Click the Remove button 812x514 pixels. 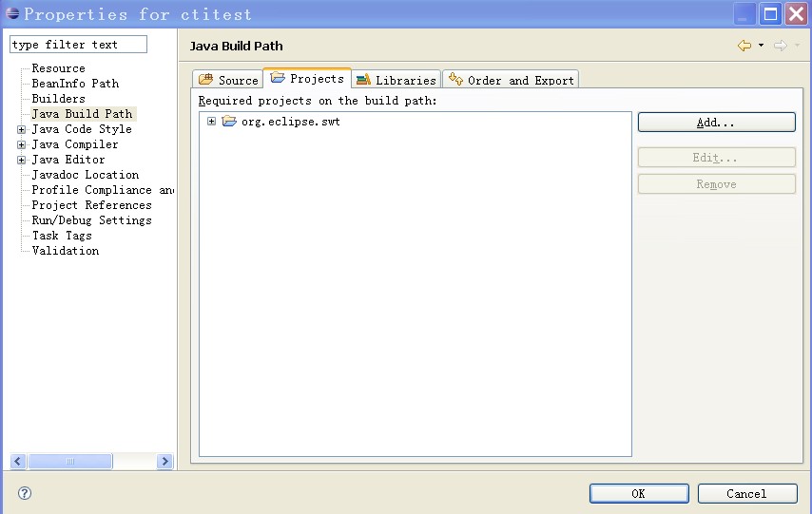coord(716,183)
